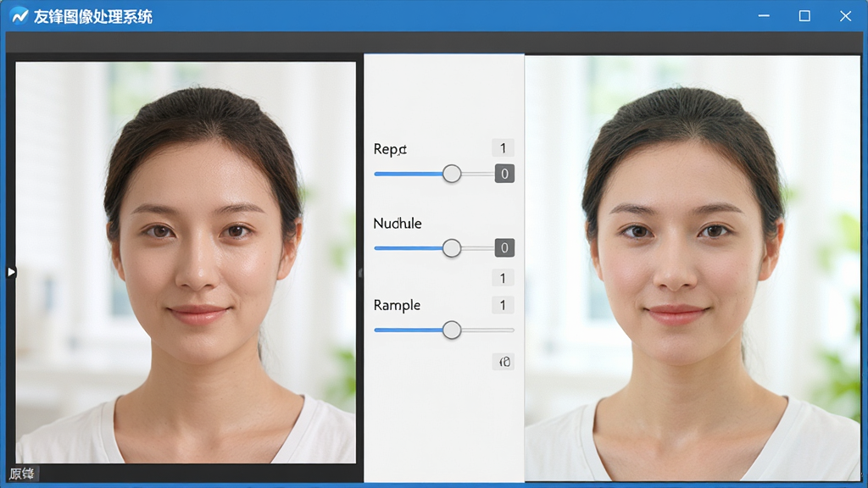Maximize the image processing window
Image resolution: width=868 pixels, height=488 pixels.
coord(804,16)
